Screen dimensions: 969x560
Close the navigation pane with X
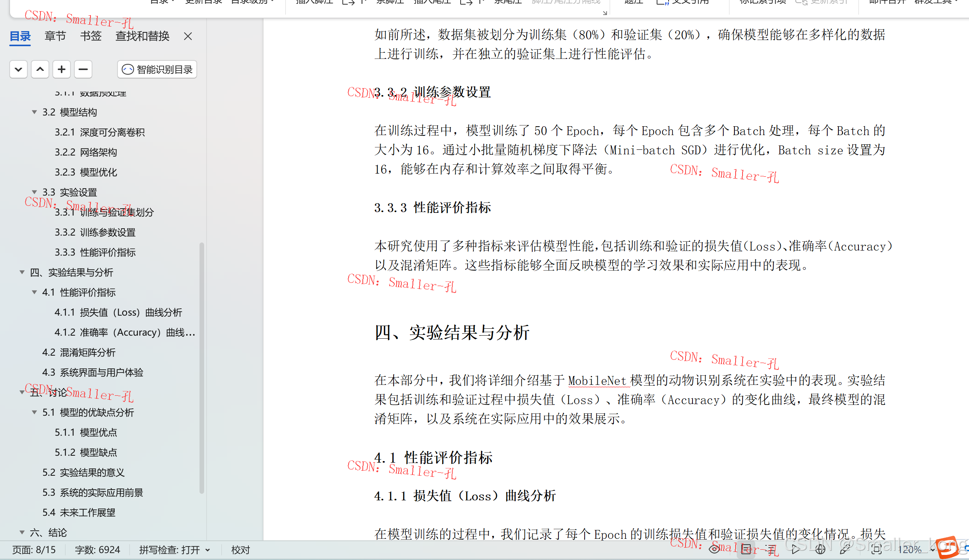[188, 36]
